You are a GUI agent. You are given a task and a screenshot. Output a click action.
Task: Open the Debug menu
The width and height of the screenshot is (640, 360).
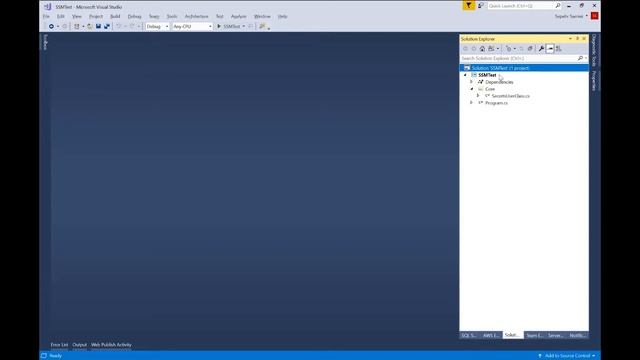coord(134,16)
